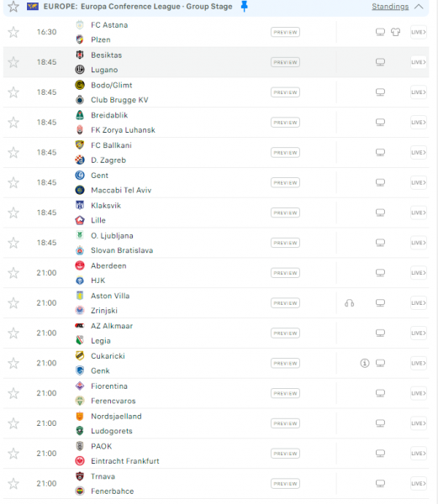Star the Besiktas vs Lugano match

click(13, 62)
